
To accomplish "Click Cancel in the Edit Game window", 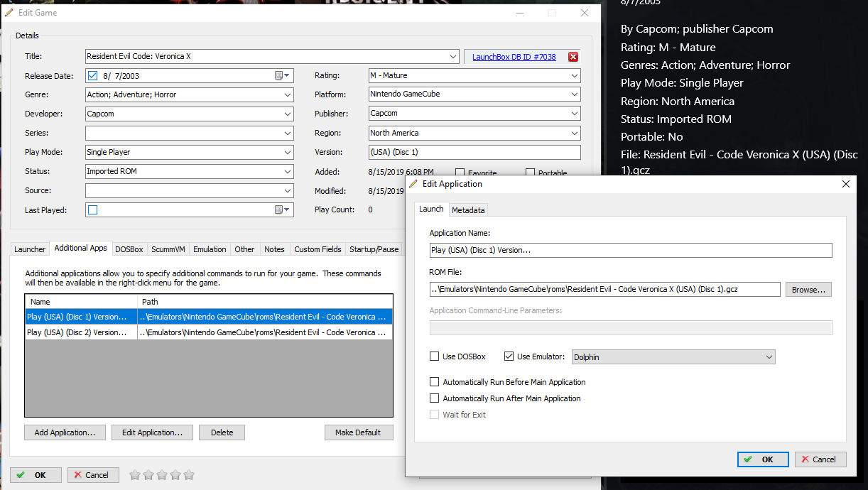I will pyautogui.click(x=93, y=475).
